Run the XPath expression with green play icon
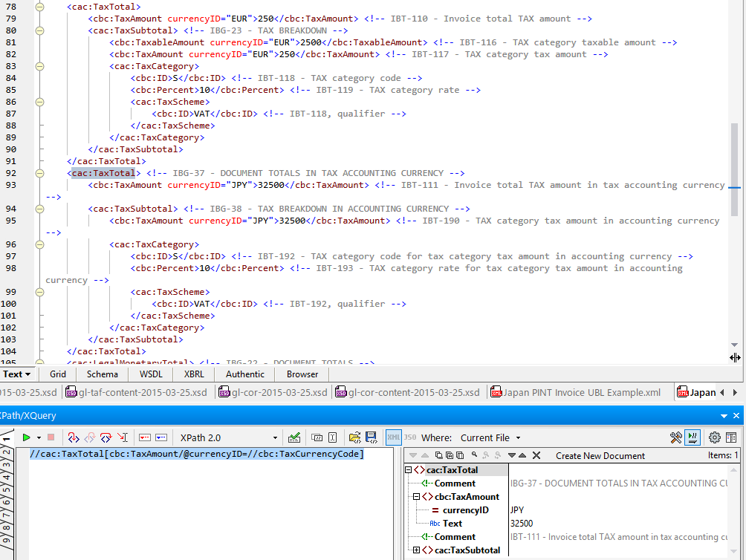This screenshot has width=746, height=560. pyautogui.click(x=25, y=437)
